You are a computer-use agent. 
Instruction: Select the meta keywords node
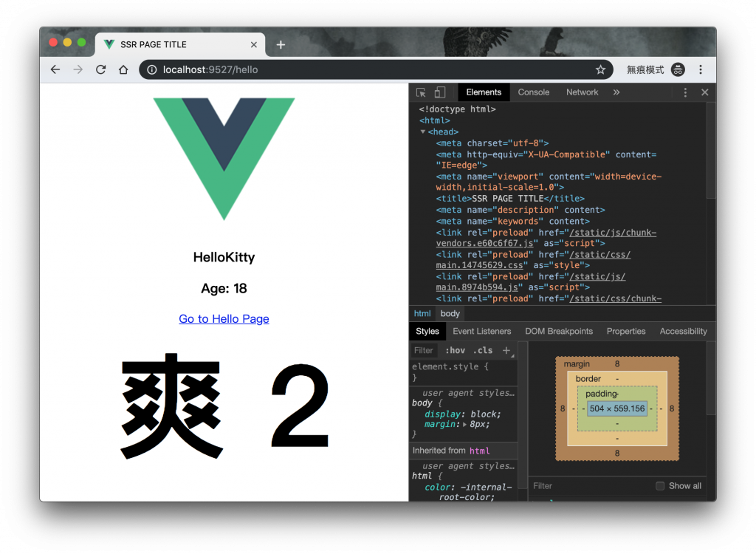click(x=512, y=222)
